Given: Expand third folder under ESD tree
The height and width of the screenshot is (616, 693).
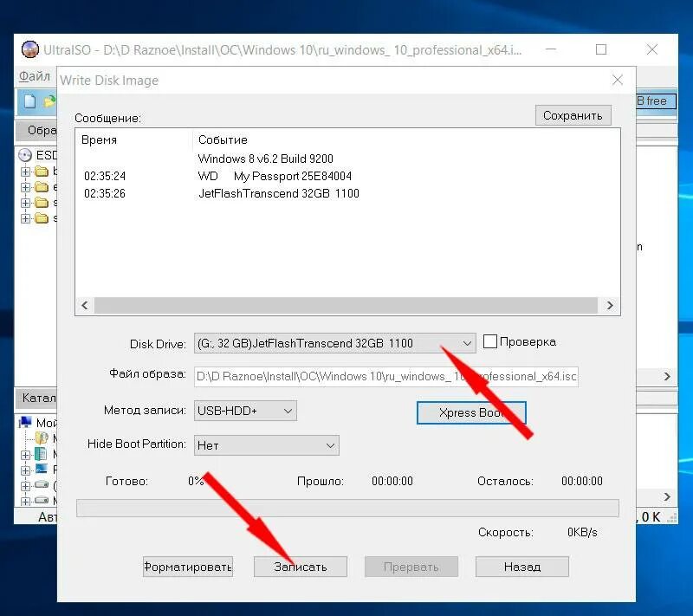Looking at the screenshot, I should (x=26, y=203).
